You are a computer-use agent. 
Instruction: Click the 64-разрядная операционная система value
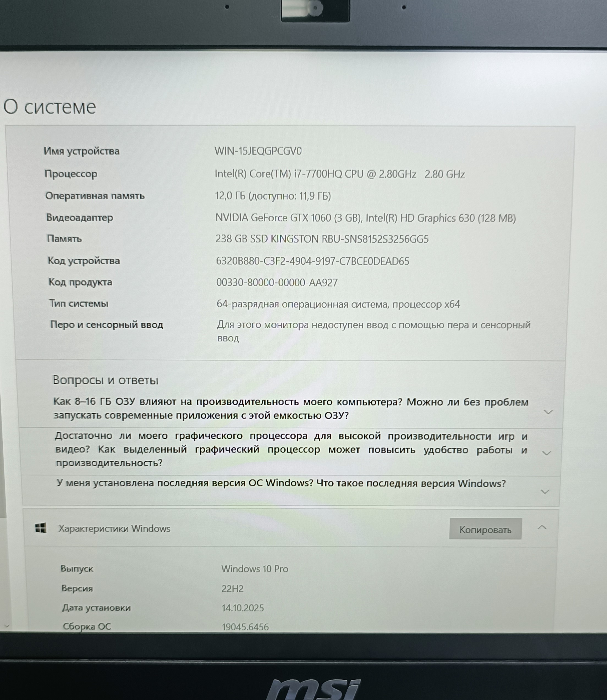tap(338, 304)
